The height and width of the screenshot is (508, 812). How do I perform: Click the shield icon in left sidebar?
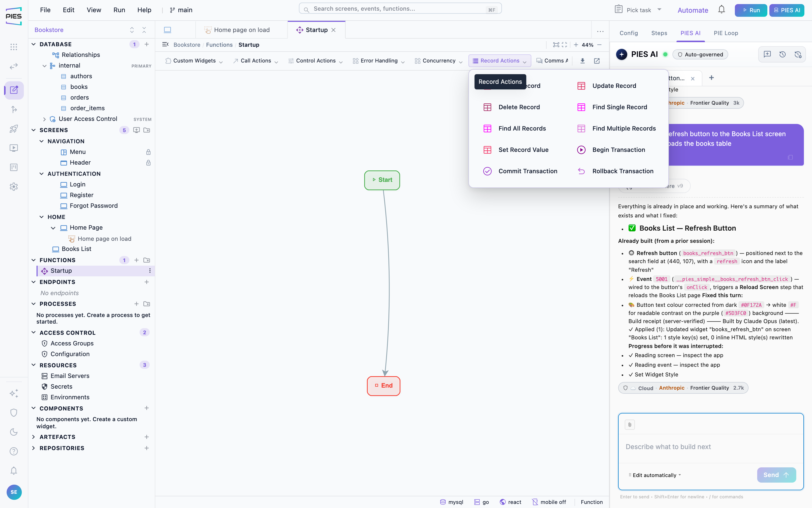pyautogui.click(x=14, y=412)
